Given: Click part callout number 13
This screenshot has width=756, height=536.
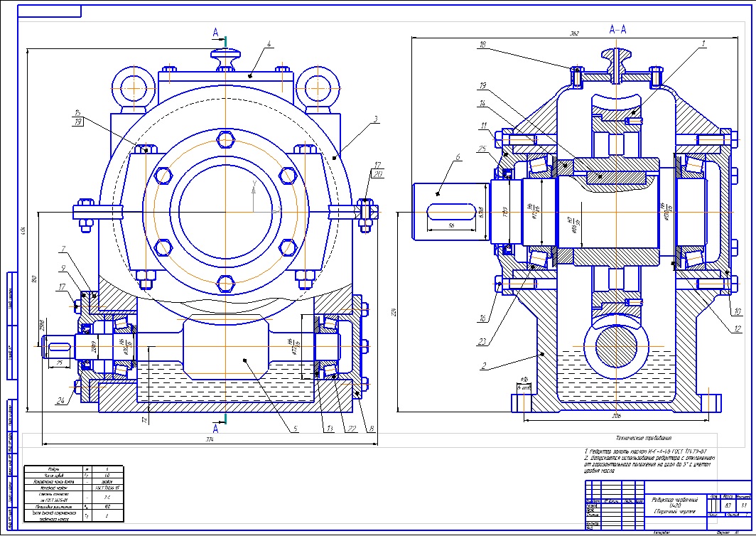Looking at the screenshot, I should [x=329, y=429].
